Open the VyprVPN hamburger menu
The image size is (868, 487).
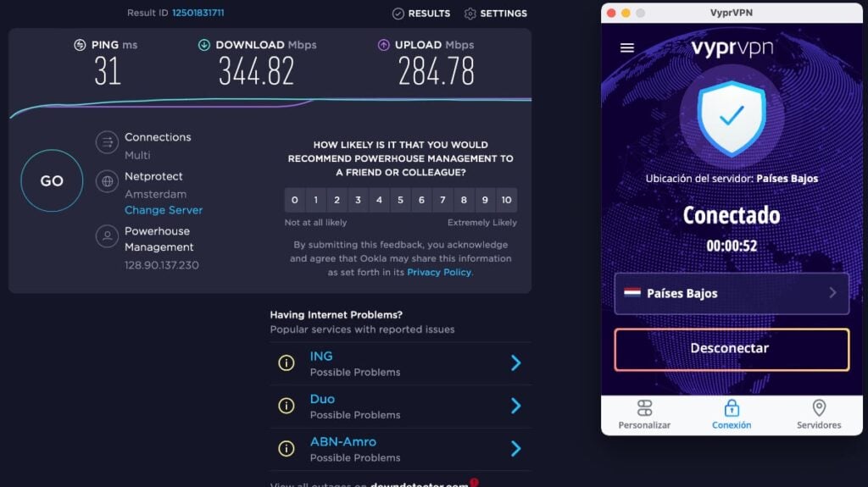(626, 47)
